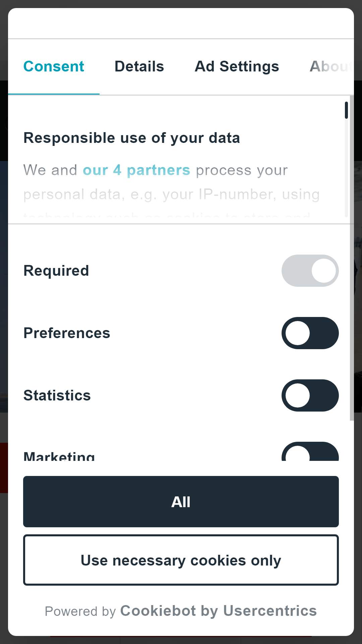The image size is (362, 644).
Task: Choose Use necessary cookies only
Action: tap(181, 560)
